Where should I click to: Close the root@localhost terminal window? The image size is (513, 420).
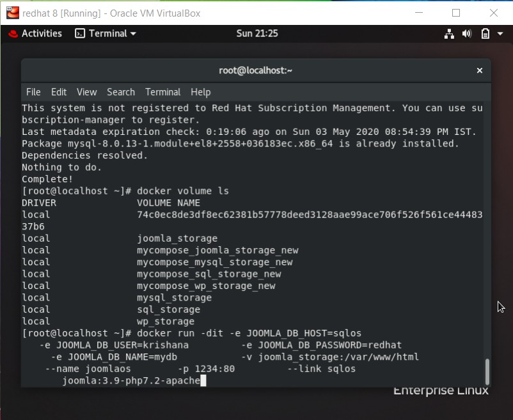[x=480, y=70]
